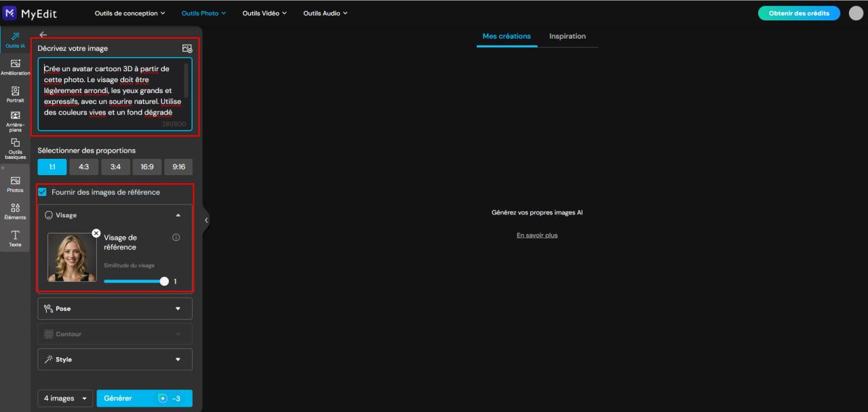Select the 3:4 proportion
This screenshot has width=868, height=412.
coord(115,167)
